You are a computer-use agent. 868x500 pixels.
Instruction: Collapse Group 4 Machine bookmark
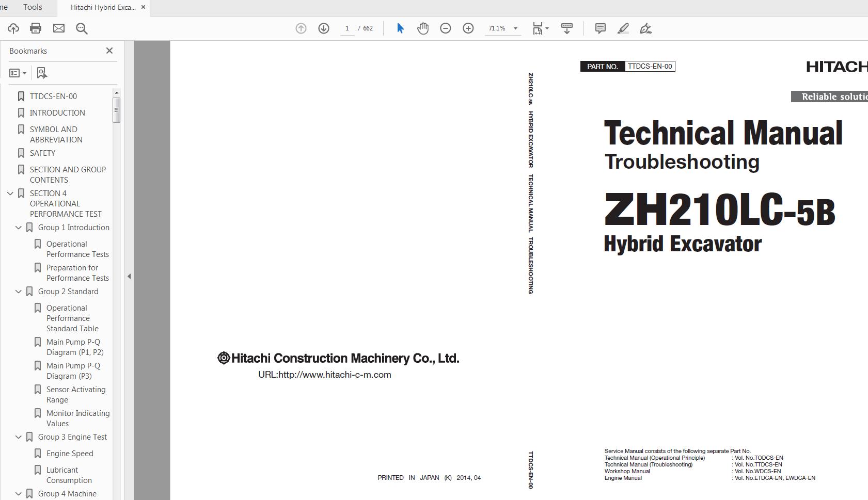coord(19,494)
